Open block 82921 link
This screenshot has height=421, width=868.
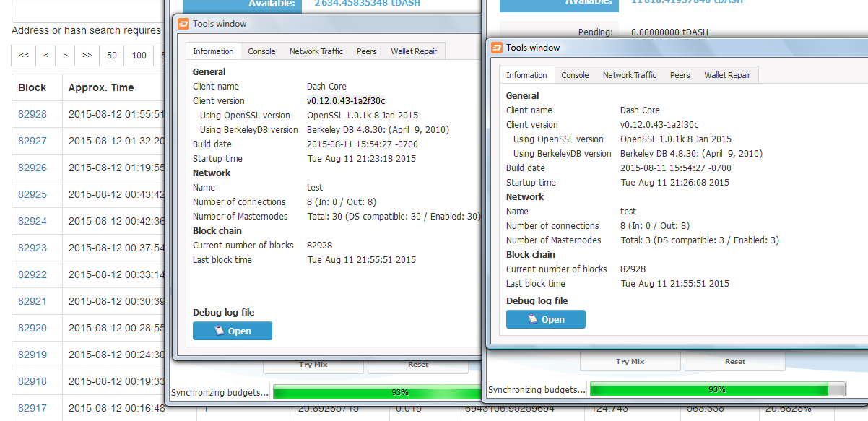[x=32, y=301]
